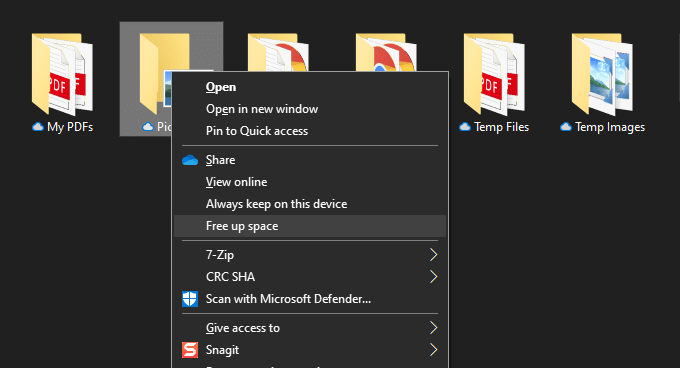The height and width of the screenshot is (368, 680).
Task: Select Free up space
Action: 310,226
